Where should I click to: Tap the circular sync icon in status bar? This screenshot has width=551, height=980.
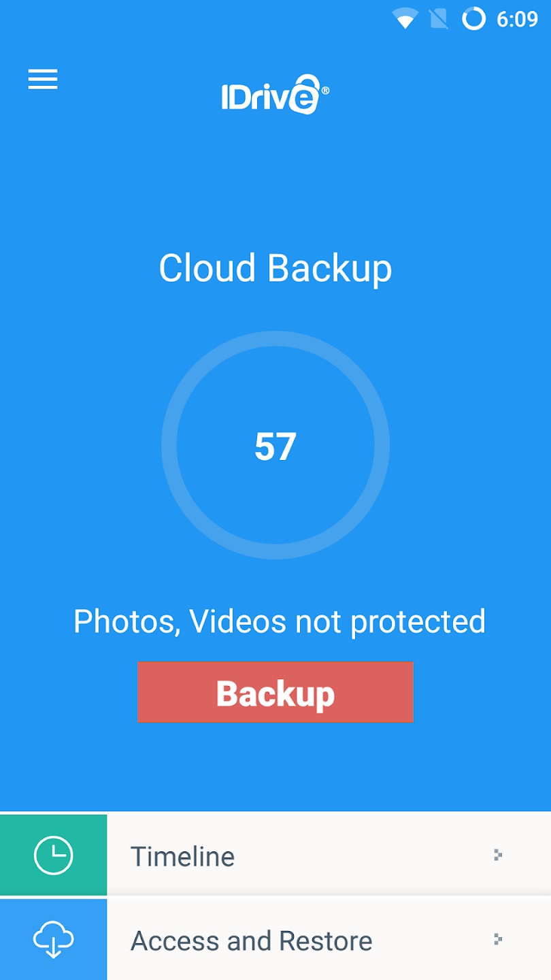(x=474, y=19)
